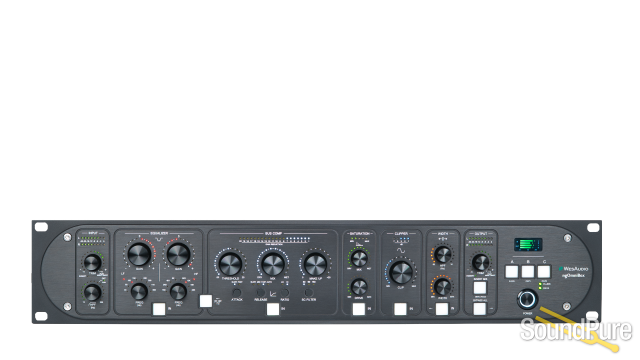Viewport: 640px width, 360px height.
Task: Click the Bus Comp THRESHOLD knob
Action: tap(231, 264)
